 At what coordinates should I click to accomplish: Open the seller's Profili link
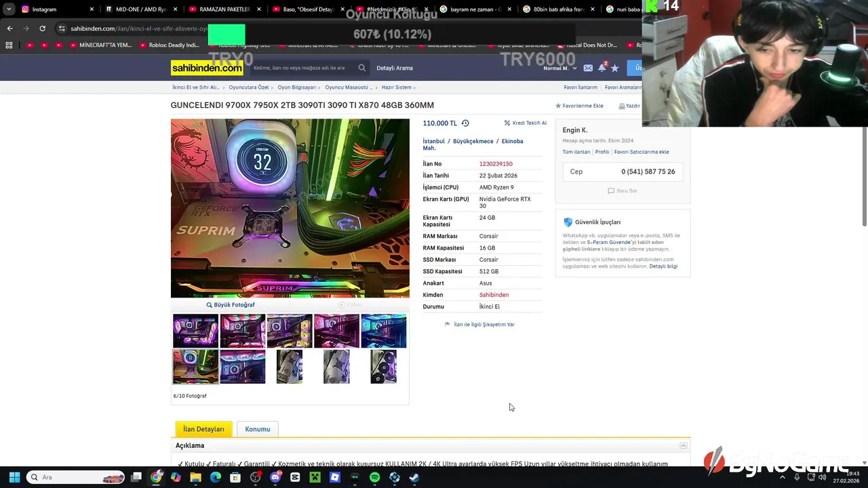[x=602, y=152]
